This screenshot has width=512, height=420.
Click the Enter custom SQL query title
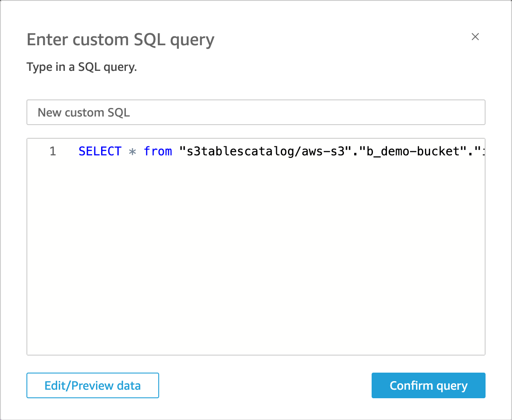[x=120, y=39]
